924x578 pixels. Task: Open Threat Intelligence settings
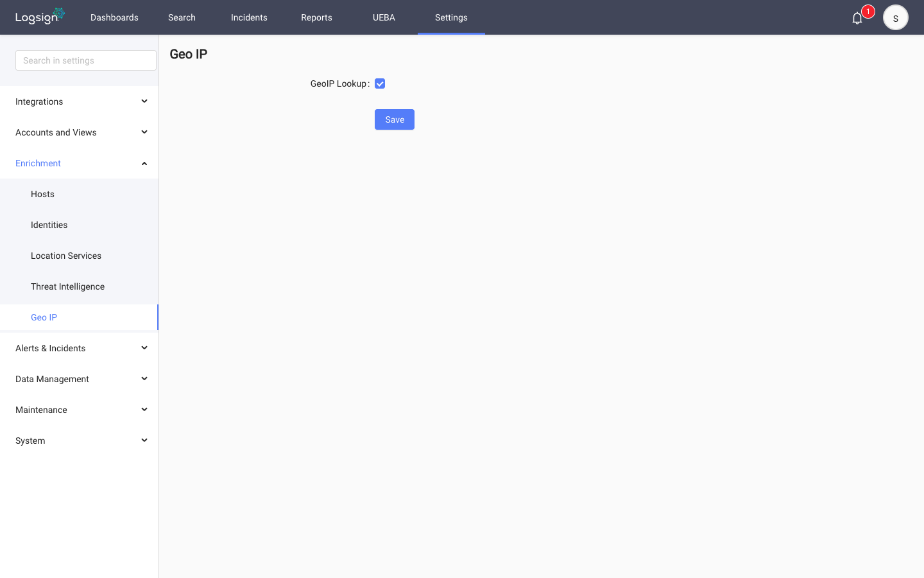[x=80, y=286]
